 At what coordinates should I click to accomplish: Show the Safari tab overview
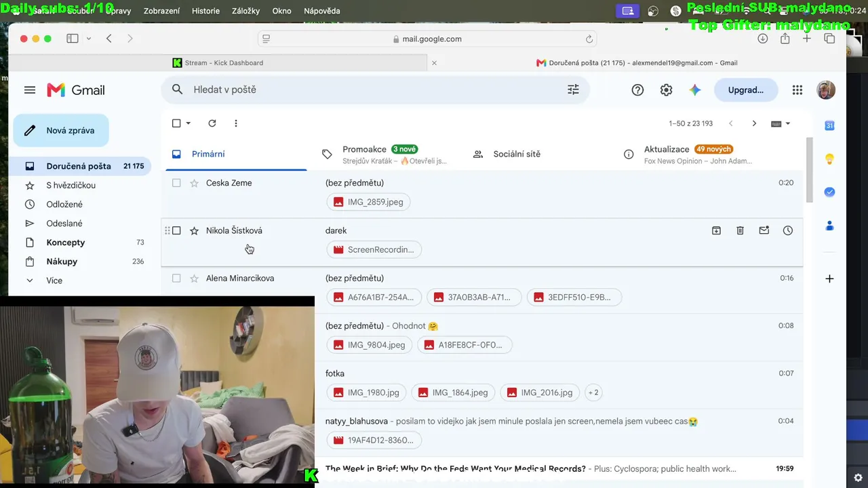pos(829,39)
